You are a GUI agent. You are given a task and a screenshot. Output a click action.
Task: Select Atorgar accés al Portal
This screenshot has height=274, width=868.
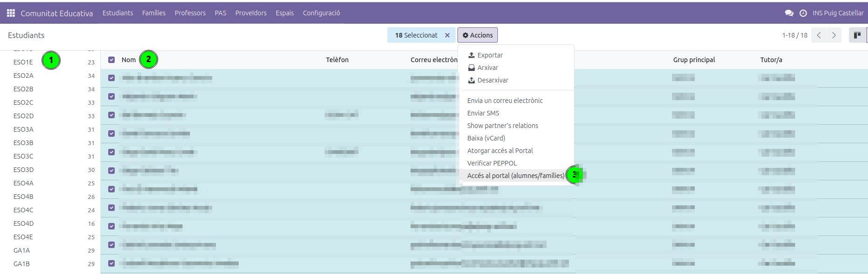click(500, 151)
